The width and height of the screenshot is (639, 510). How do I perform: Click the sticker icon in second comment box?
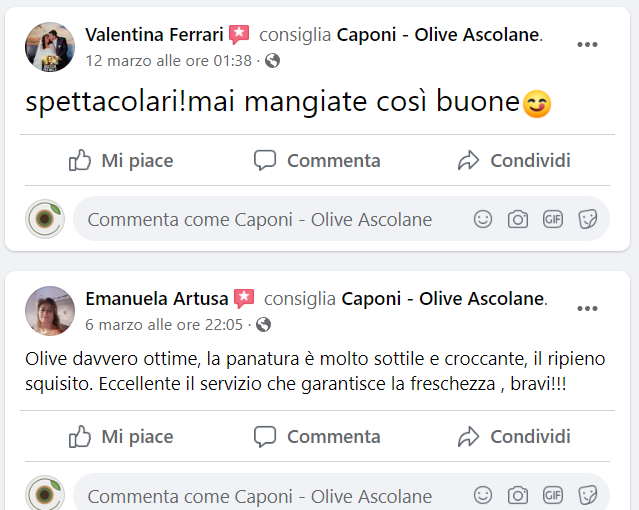coord(587,495)
